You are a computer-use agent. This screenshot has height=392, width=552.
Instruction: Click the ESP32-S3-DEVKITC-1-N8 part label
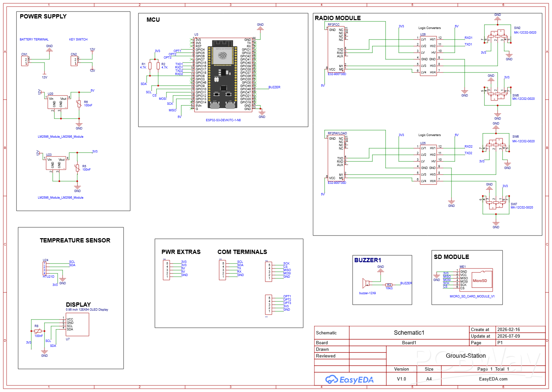(223, 120)
